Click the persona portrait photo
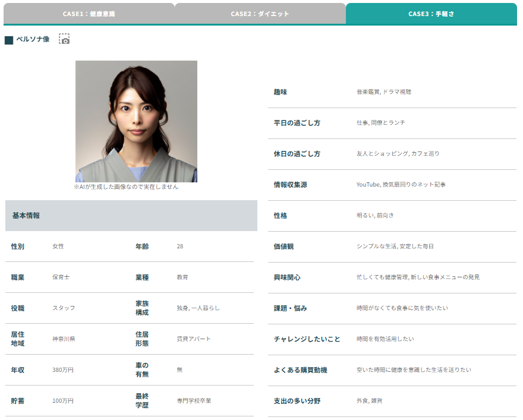This screenshot has width=523, height=420. 136,121
